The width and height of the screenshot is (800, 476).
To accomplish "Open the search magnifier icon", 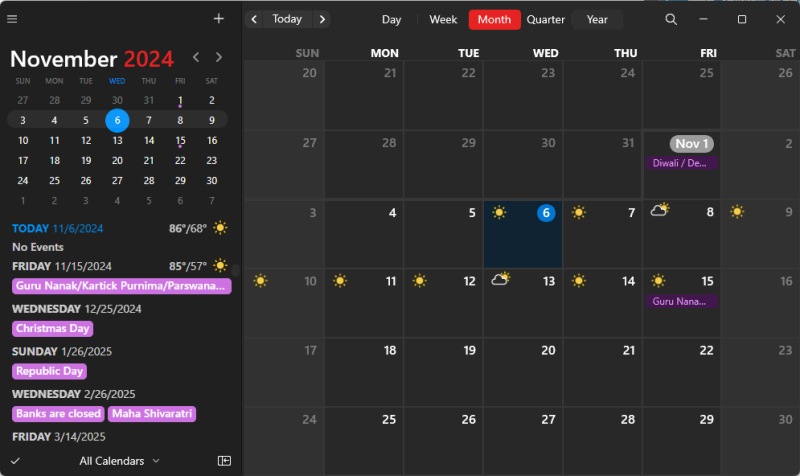I will click(671, 19).
